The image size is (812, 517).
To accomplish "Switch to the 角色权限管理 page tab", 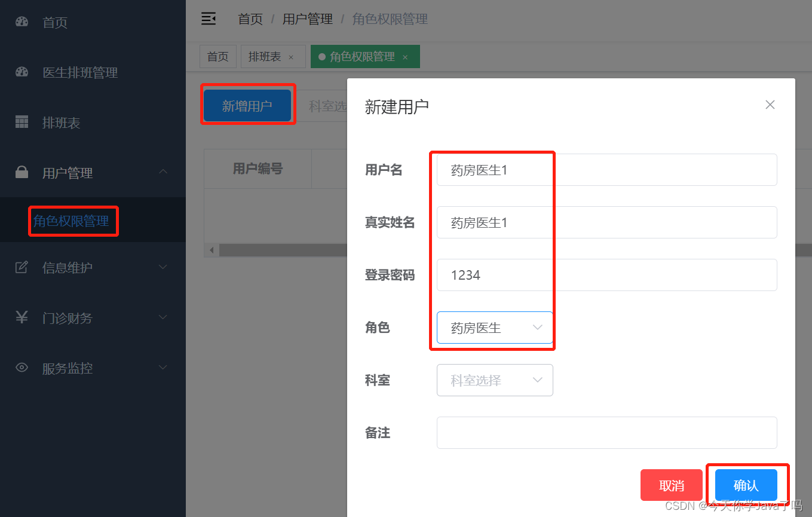I will [x=365, y=57].
